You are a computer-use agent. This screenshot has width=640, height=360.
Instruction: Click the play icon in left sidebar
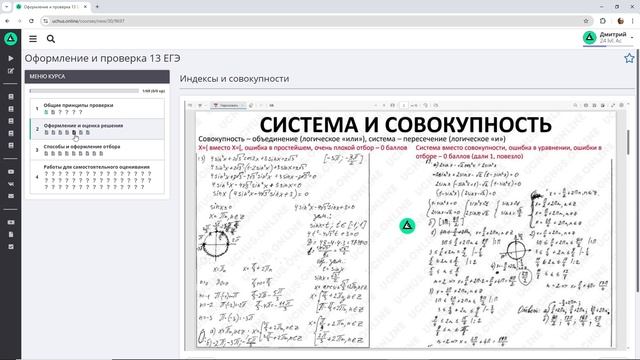click(11, 58)
